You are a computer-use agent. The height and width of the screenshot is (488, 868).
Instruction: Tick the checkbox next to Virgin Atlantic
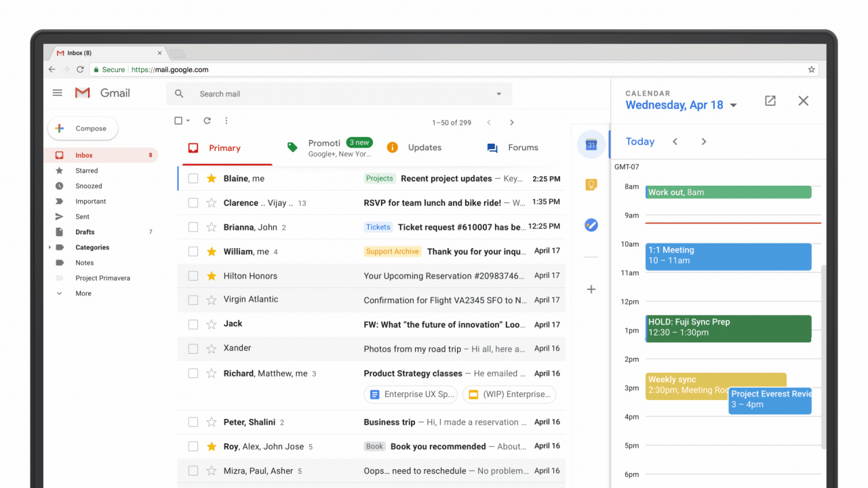click(193, 300)
